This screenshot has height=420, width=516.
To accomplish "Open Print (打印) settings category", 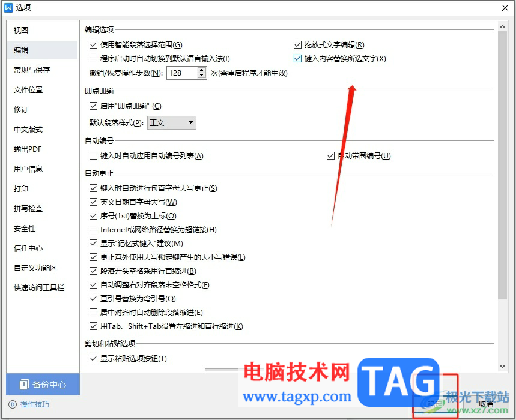I will (42, 188).
